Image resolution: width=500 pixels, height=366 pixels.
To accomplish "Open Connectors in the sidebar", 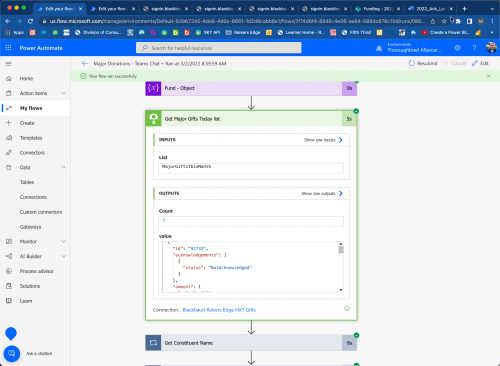I will pyautogui.click(x=32, y=153).
